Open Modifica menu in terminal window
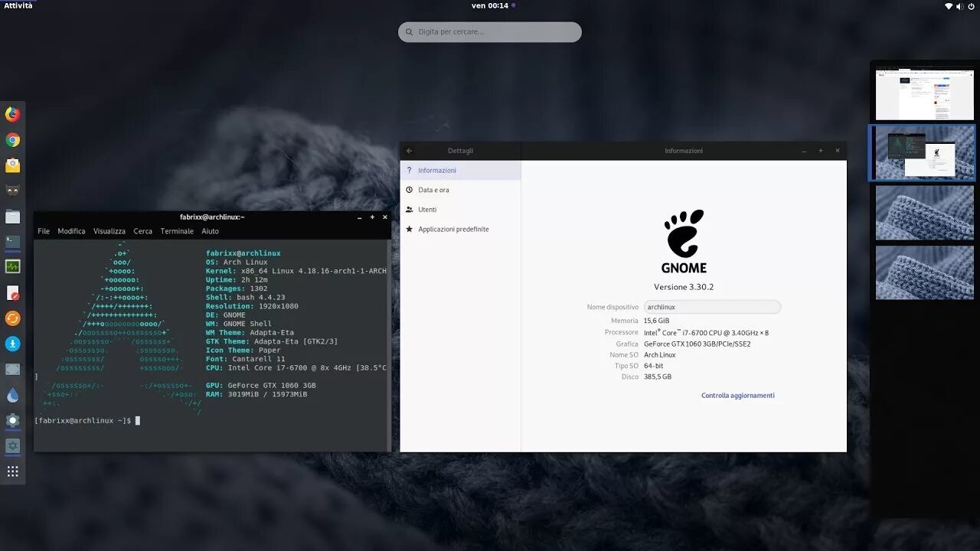 coord(71,231)
